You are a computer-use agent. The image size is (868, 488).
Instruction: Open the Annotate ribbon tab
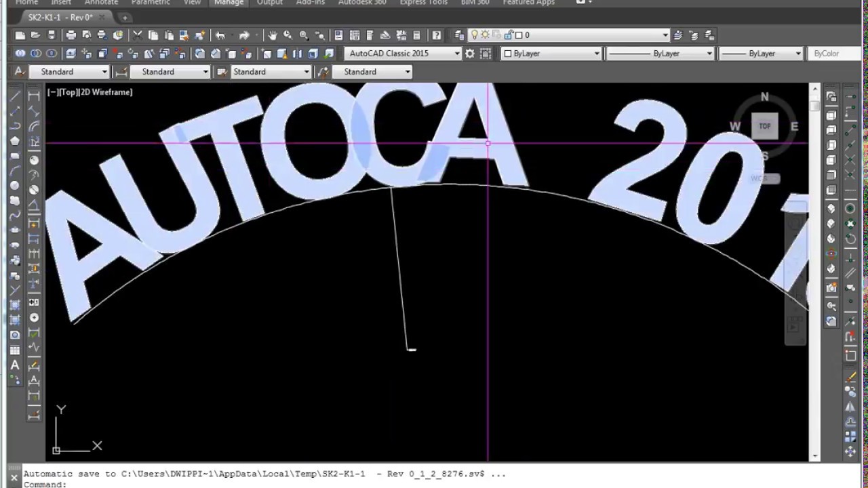click(x=101, y=3)
